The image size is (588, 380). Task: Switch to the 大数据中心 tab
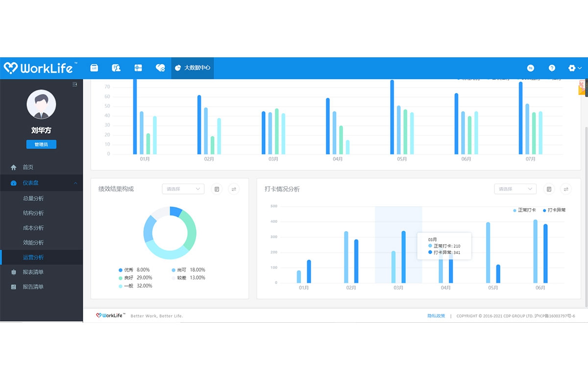coord(193,68)
